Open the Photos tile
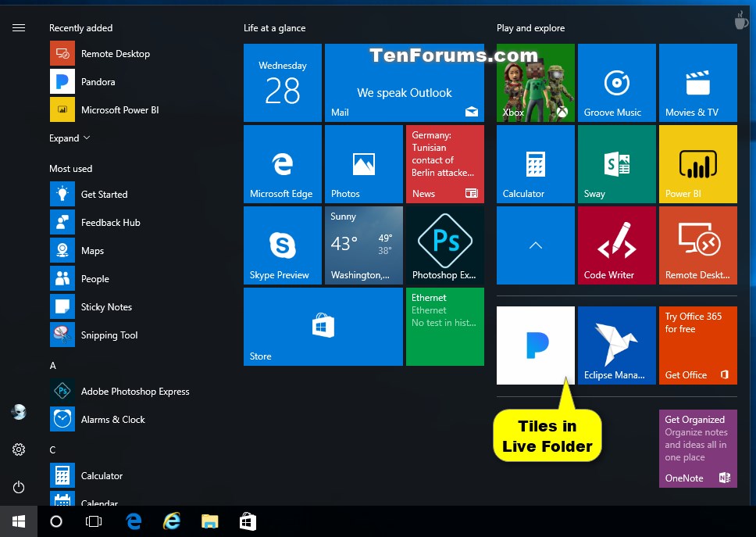This screenshot has height=537, width=756. tap(363, 164)
